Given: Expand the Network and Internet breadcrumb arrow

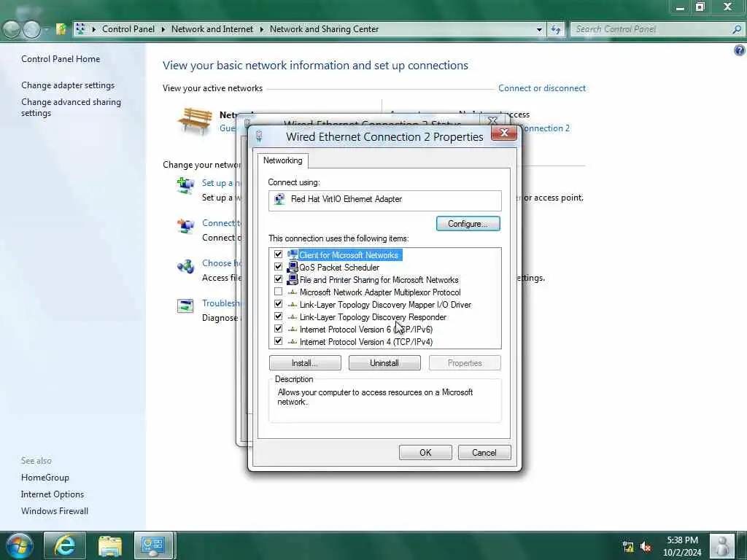Looking at the screenshot, I should pyautogui.click(x=262, y=29).
